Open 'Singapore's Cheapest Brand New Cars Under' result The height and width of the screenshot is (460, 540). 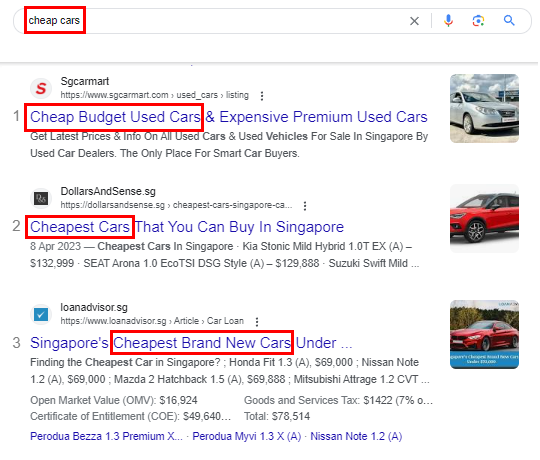[191, 343]
